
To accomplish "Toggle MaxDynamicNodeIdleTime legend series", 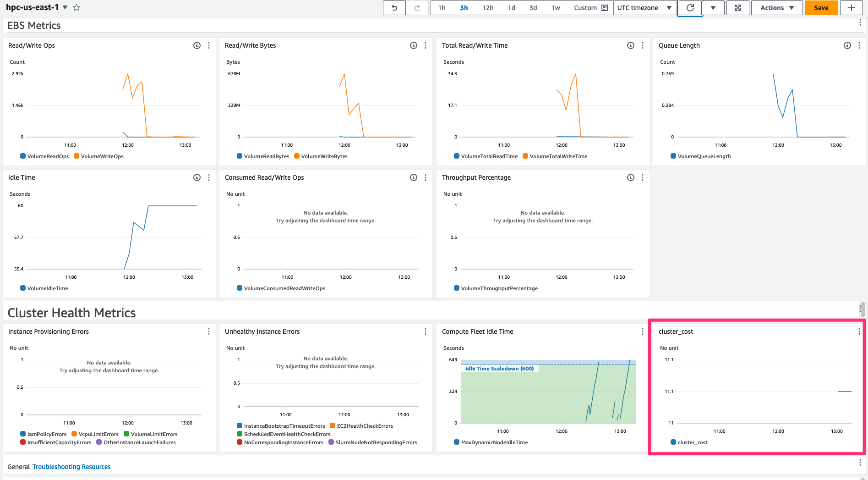I will click(491, 442).
